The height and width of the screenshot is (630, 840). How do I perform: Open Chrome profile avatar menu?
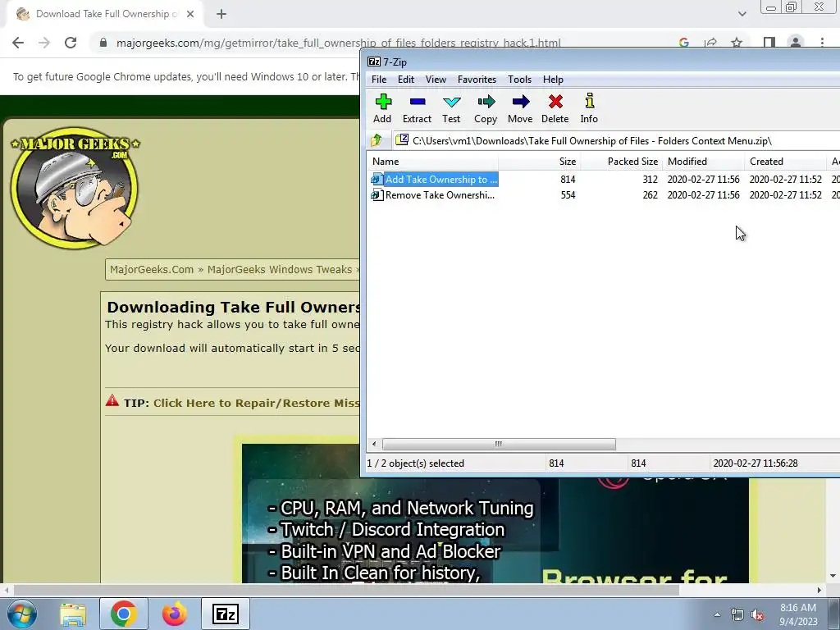click(x=796, y=43)
